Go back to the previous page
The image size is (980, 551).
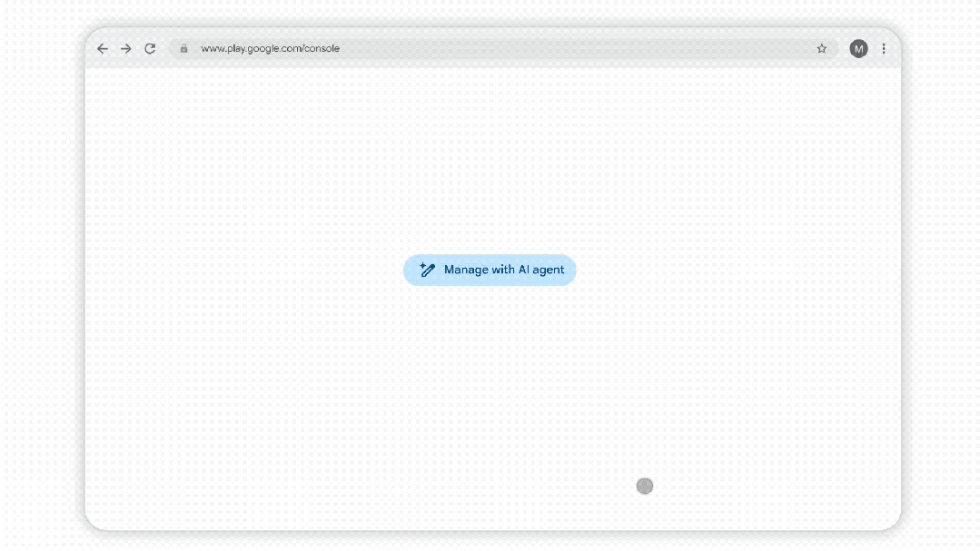[103, 49]
